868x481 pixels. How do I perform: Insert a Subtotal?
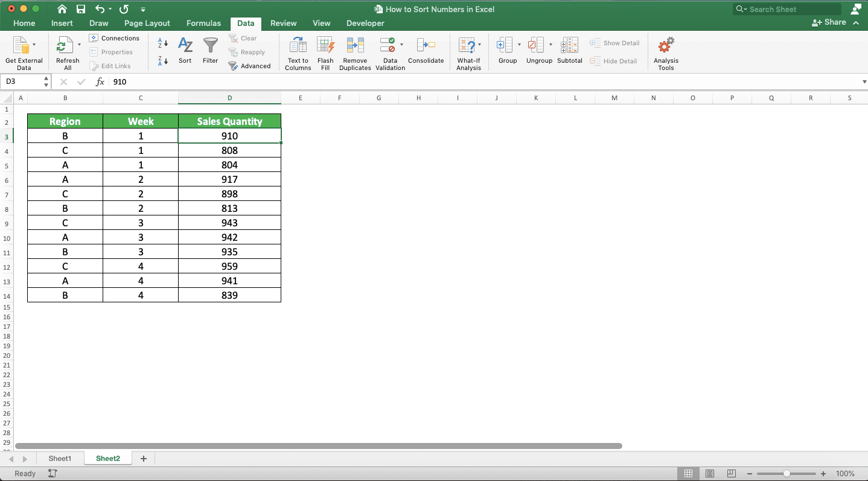click(570, 50)
